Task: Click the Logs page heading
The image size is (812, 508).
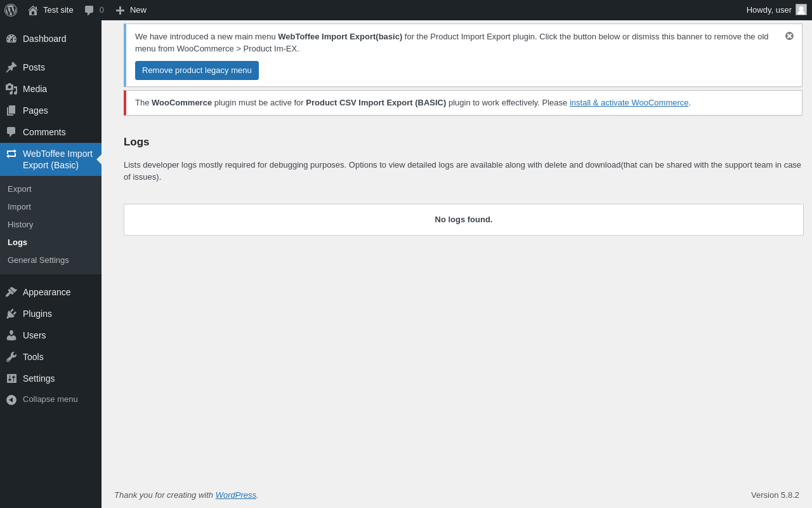Action: click(x=136, y=142)
